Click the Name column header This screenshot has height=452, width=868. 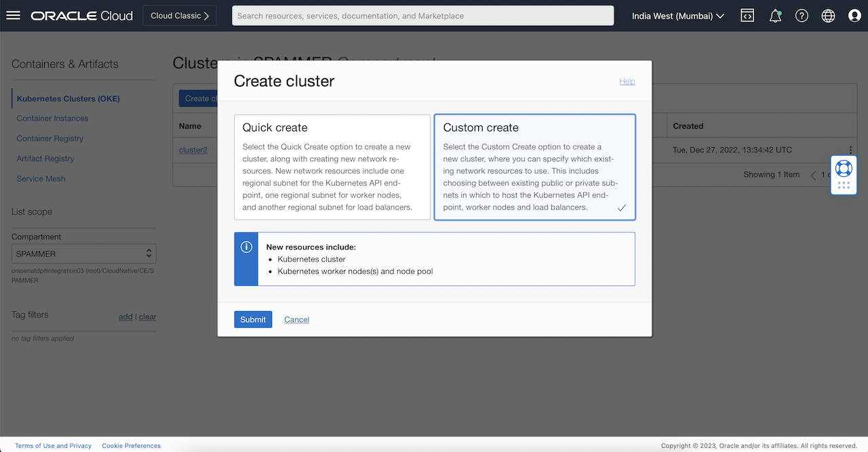[x=191, y=126]
